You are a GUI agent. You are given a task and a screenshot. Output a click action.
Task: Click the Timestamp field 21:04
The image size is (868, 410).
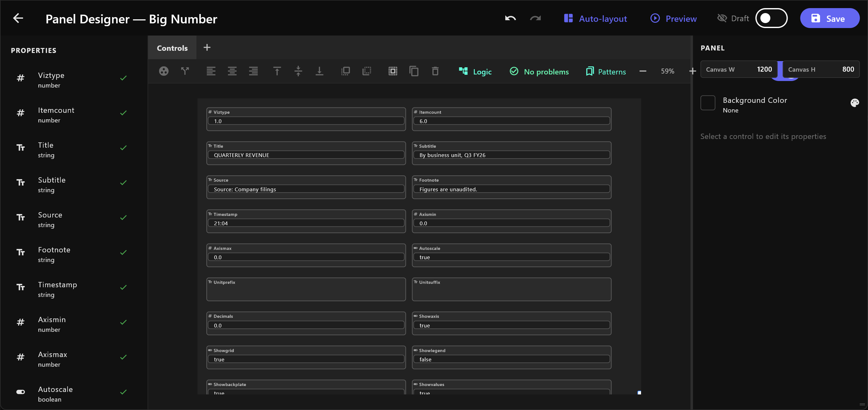[x=306, y=223]
